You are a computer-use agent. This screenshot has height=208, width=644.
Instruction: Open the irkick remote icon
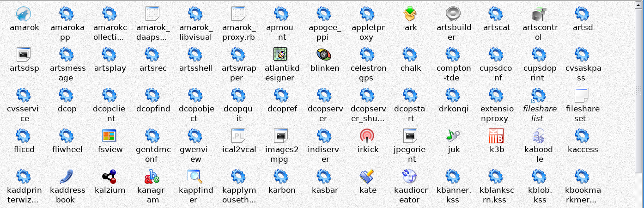[x=367, y=136]
